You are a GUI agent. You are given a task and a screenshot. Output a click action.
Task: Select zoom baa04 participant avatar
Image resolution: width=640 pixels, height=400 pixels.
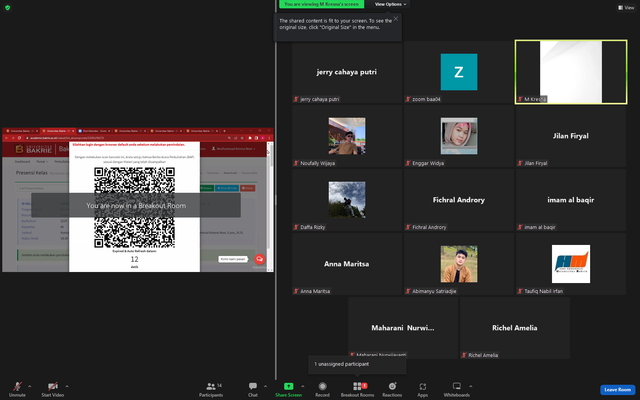(459, 72)
